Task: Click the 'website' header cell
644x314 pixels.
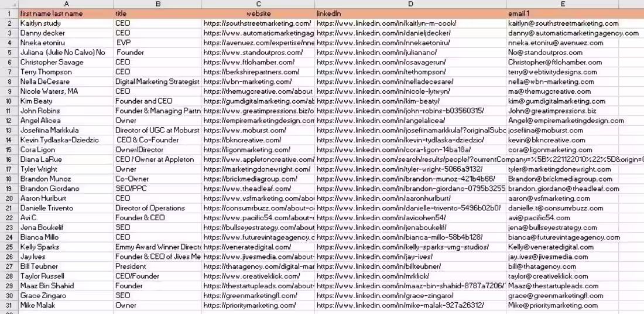Action: pos(258,13)
